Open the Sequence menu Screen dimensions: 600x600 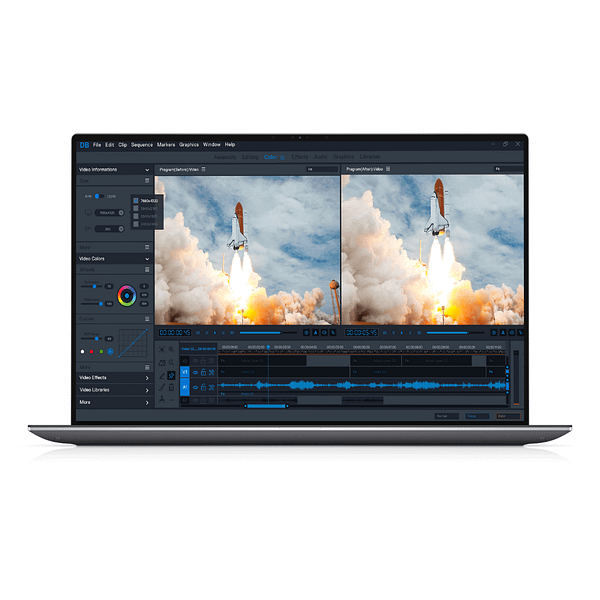142,145
